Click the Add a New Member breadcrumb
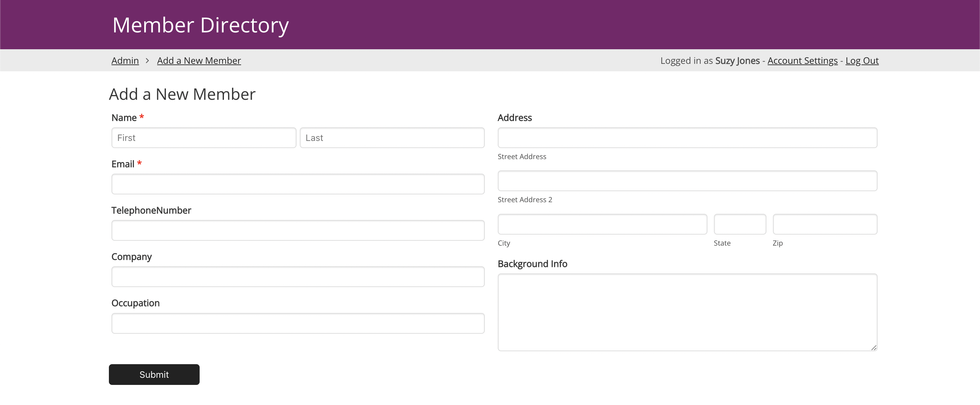This screenshot has height=405, width=980. pos(199,61)
